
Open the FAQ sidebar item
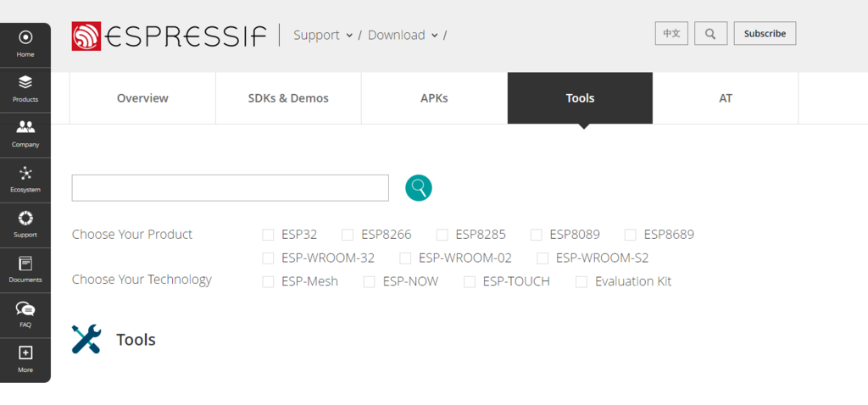pos(25,315)
